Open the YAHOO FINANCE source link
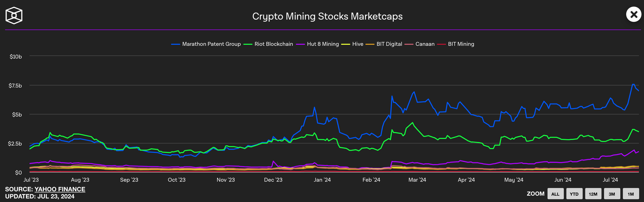 coord(60,189)
